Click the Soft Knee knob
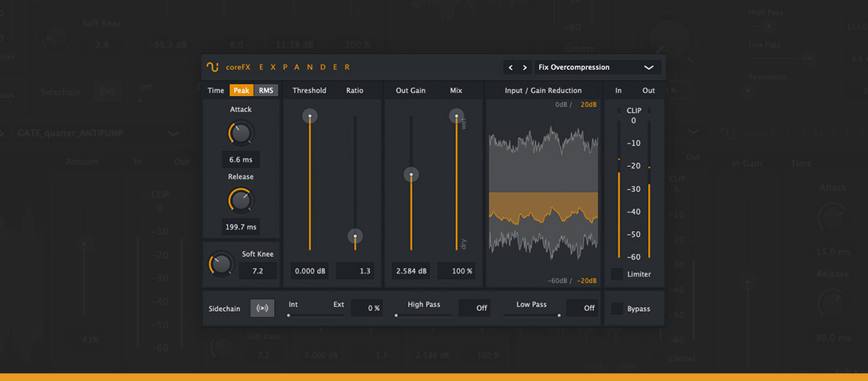Image resolution: width=868 pixels, height=381 pixels. pyautogui.click(x=220, y=264)
